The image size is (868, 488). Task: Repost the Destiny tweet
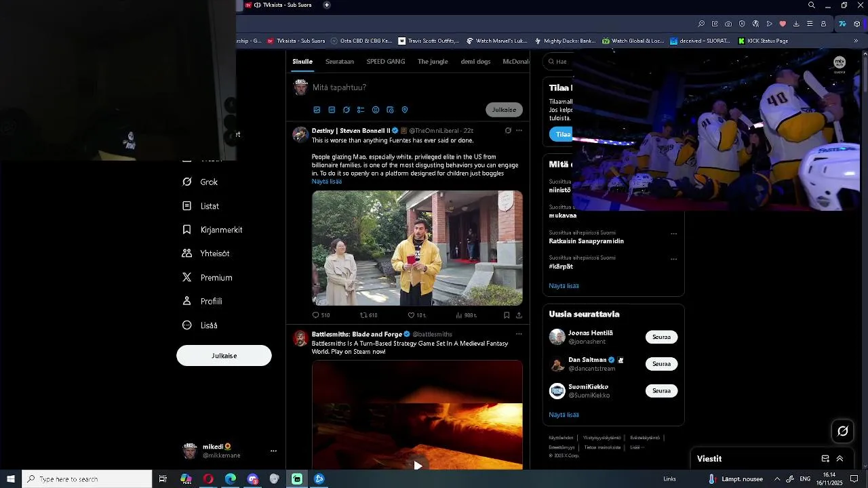pos(368,315)
